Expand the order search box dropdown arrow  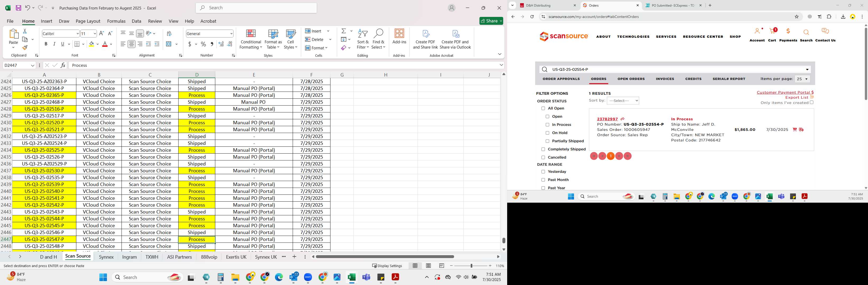[x=807, y=69]
